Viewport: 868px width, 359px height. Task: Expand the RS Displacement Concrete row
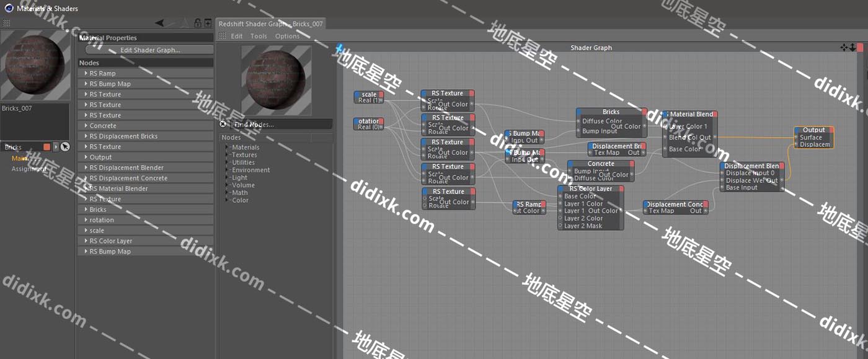[86, 178]
